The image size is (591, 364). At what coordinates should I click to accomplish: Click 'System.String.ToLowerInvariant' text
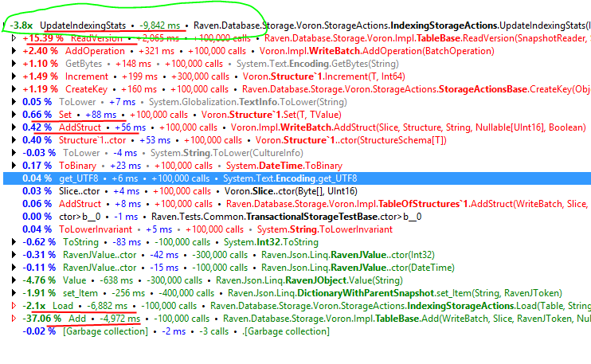324,229
